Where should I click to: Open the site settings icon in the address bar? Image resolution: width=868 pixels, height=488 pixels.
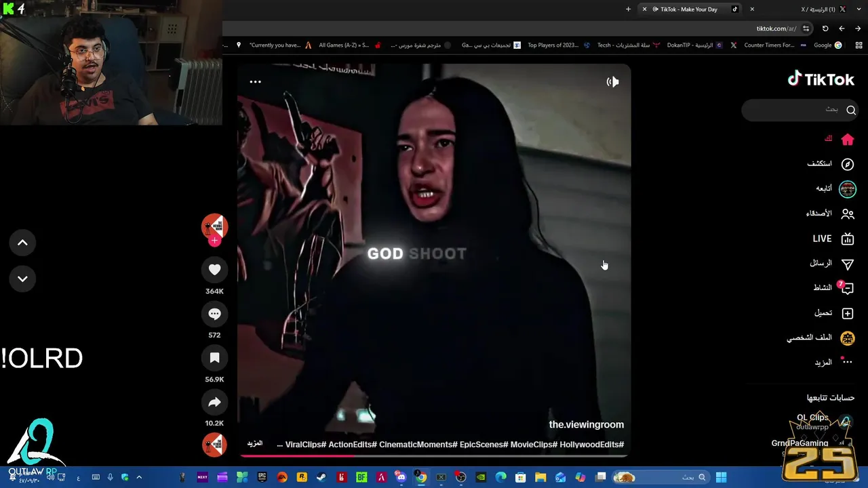click(806, 28)
